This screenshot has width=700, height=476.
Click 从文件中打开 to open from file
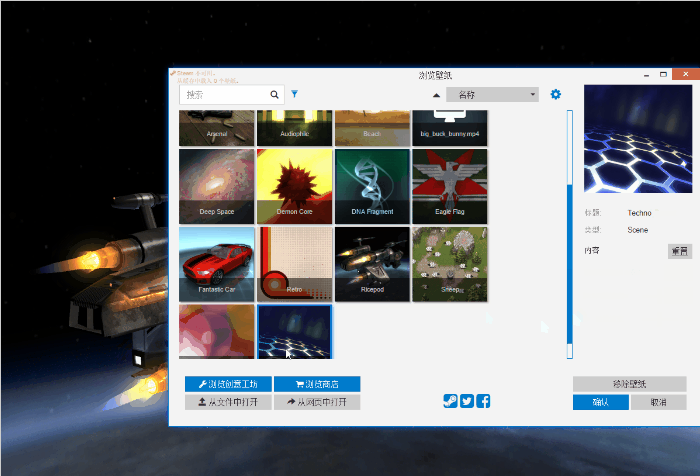(227, 402)
